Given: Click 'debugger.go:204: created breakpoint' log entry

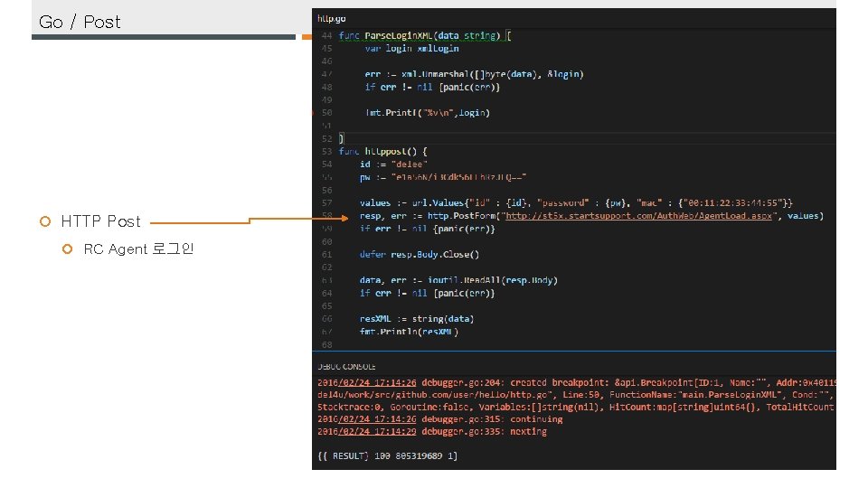Looking at the screenshot, I should (576, 383).
